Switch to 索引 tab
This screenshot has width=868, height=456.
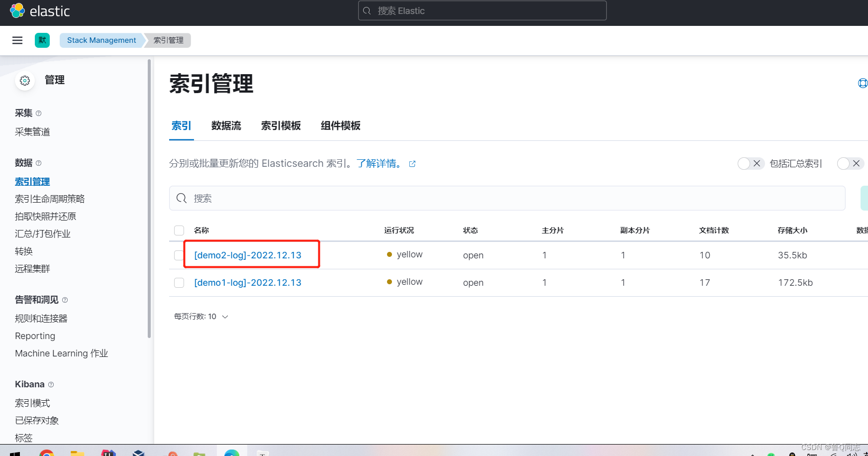182,126
